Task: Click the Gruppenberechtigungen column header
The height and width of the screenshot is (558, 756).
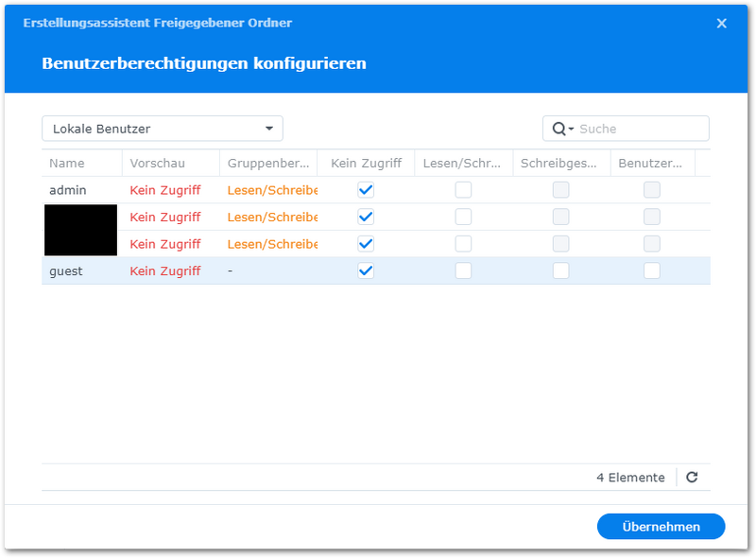Action: pyautogui.click(x=267, y=164)
